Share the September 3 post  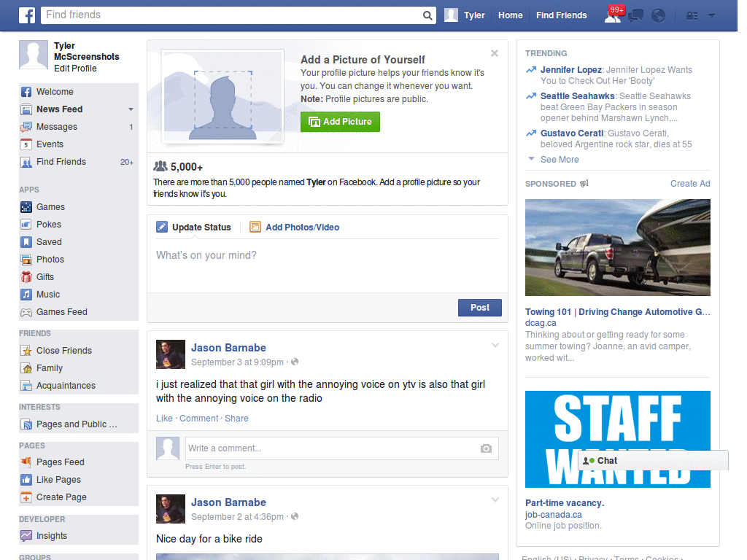(236, 419)
